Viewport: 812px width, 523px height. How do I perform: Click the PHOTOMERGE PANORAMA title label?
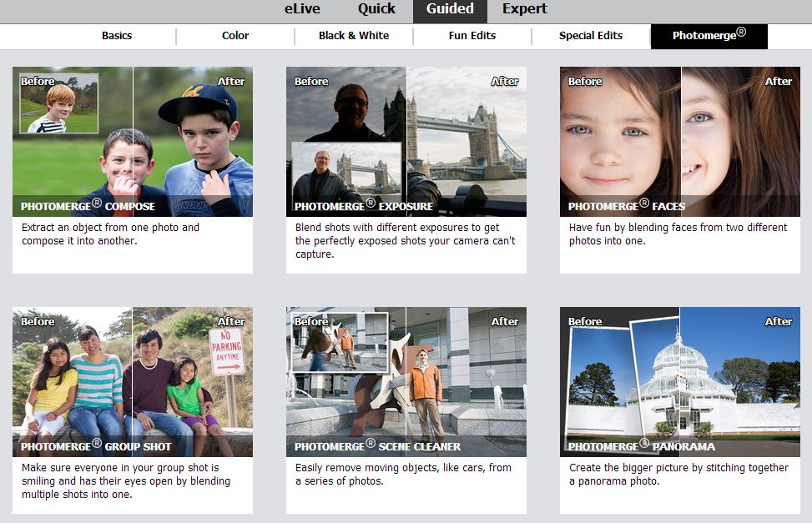(642, 446)
